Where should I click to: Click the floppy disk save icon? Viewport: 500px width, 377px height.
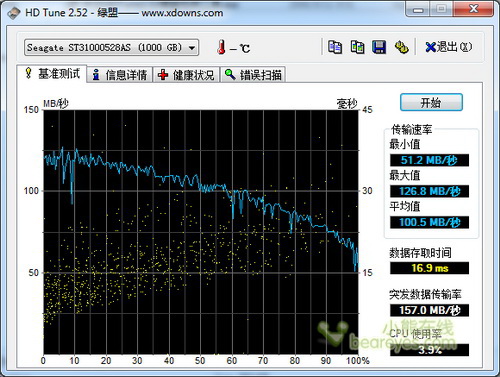pyautogui.click(x=379, y=47)
